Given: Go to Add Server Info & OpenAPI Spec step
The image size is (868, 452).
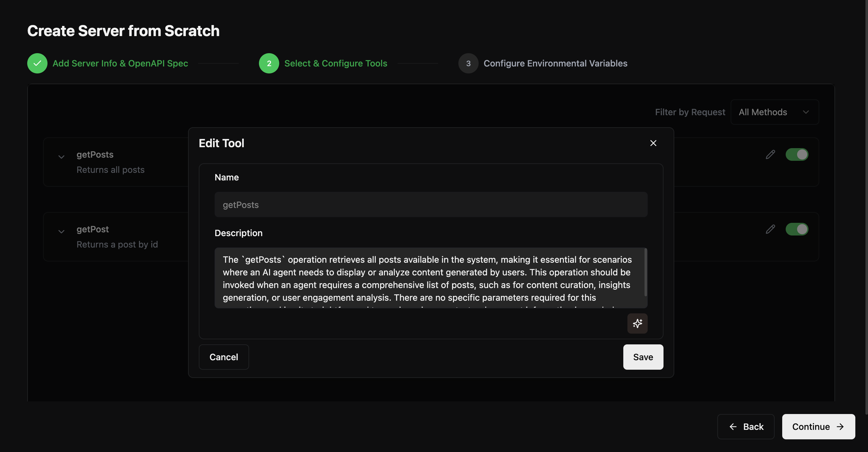Looking at the screenshot, I should coord(120,63).
